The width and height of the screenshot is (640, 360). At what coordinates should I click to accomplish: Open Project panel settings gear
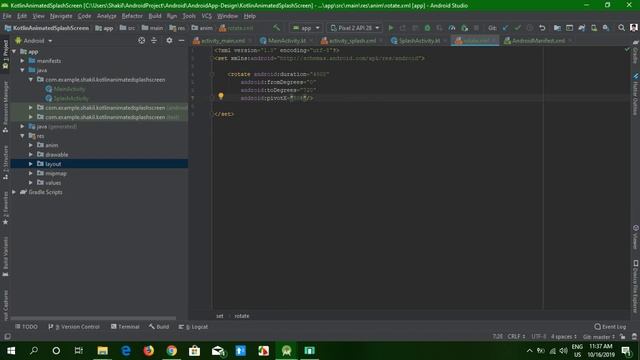click(x=169, y=40)
